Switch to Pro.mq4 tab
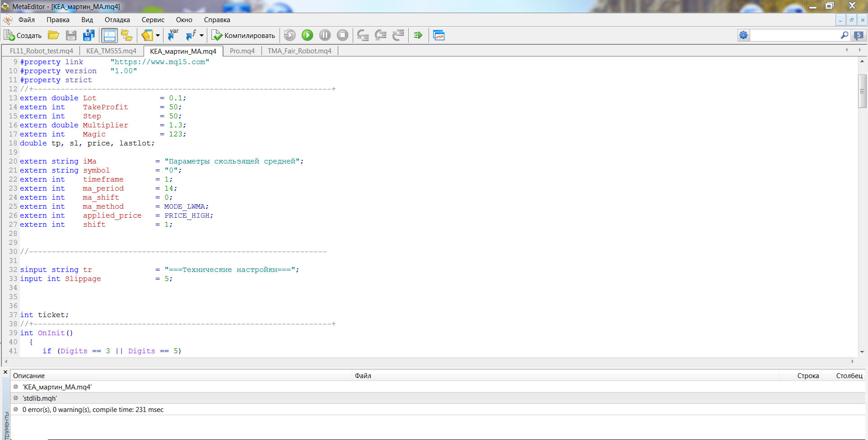This screenshot has width=868, height=440. tap(242, 51)
